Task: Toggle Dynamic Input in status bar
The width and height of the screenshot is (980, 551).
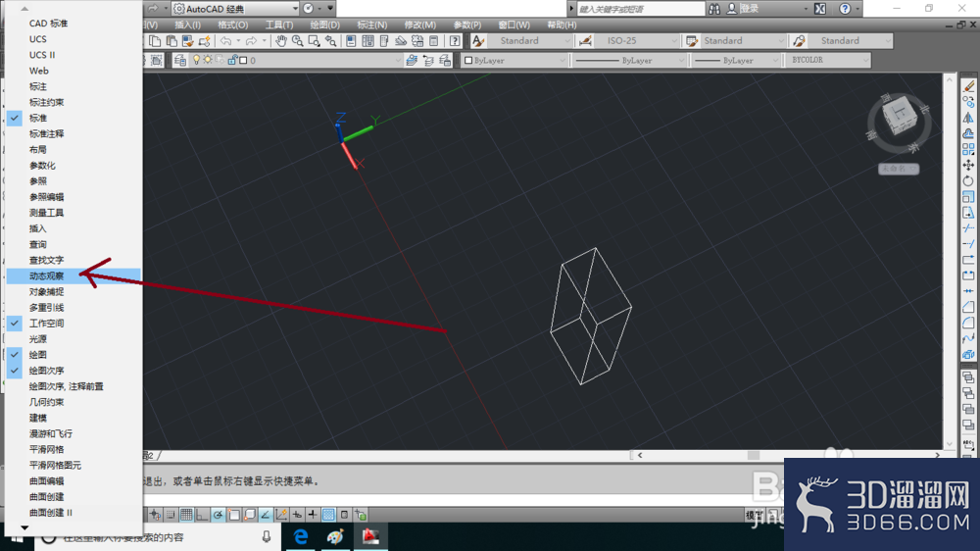Action: point(297,515)
